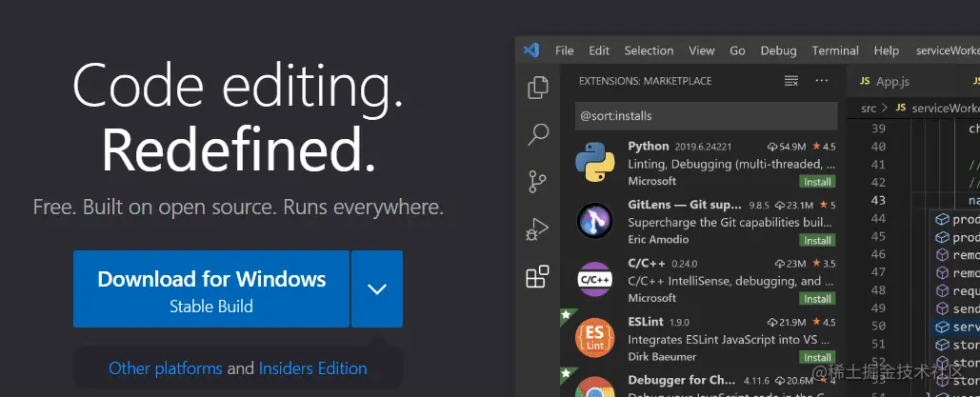
Task: Click the rating star for GitLens
Action: click(823, 205)
